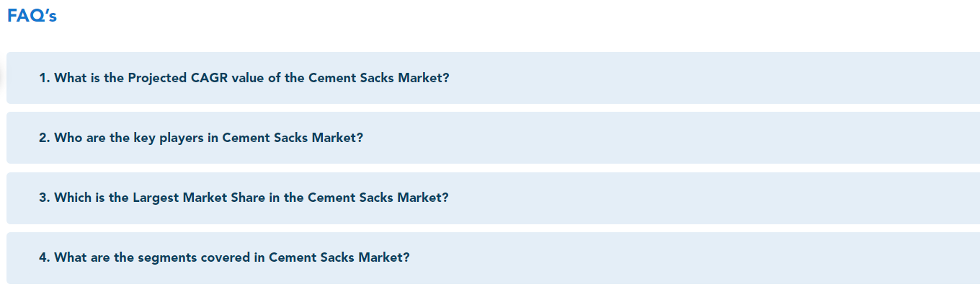Open FAQ item number 4
Screen dimensions: 980x287
493,257
